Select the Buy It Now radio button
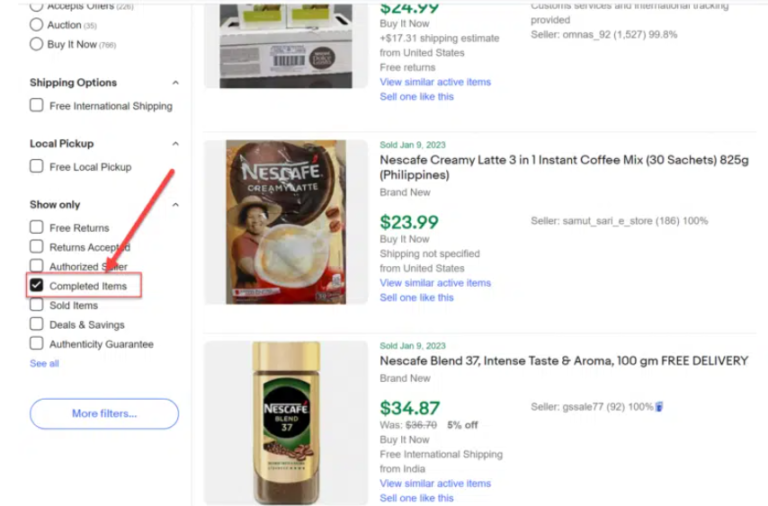 pyautogui.click(x=37, y=44)
